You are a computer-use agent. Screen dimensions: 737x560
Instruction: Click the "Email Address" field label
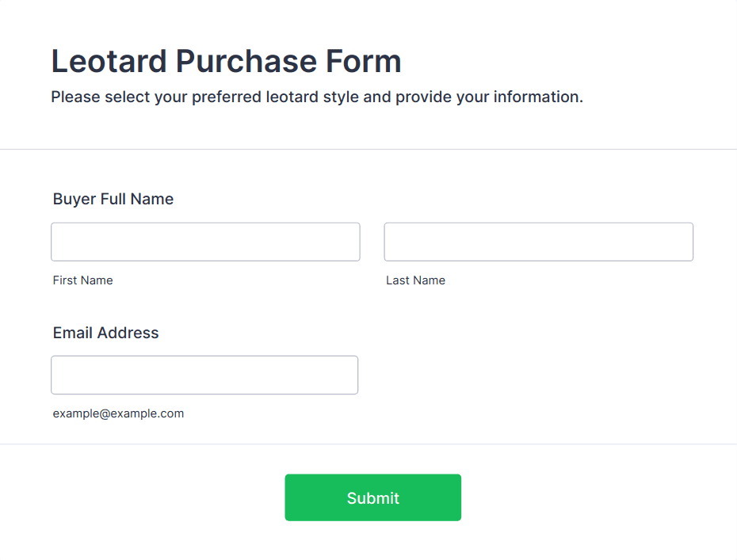(x=105, y=333)
